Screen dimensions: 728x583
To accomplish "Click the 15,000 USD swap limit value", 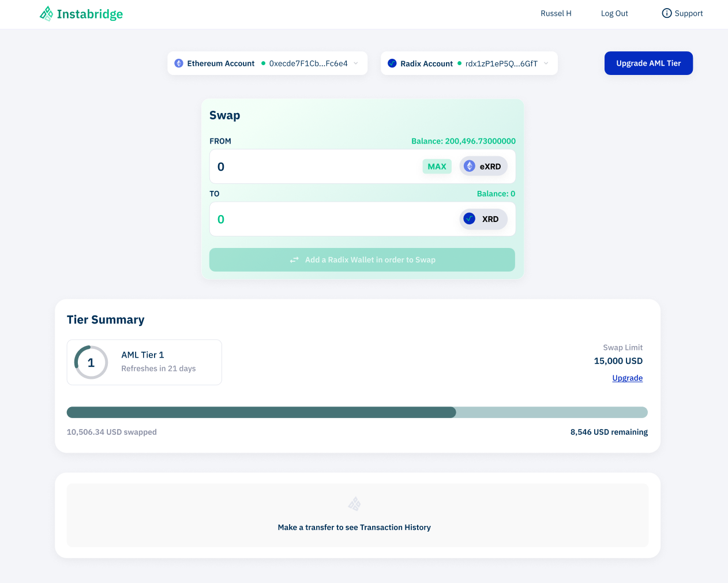I will click(618, 361).
